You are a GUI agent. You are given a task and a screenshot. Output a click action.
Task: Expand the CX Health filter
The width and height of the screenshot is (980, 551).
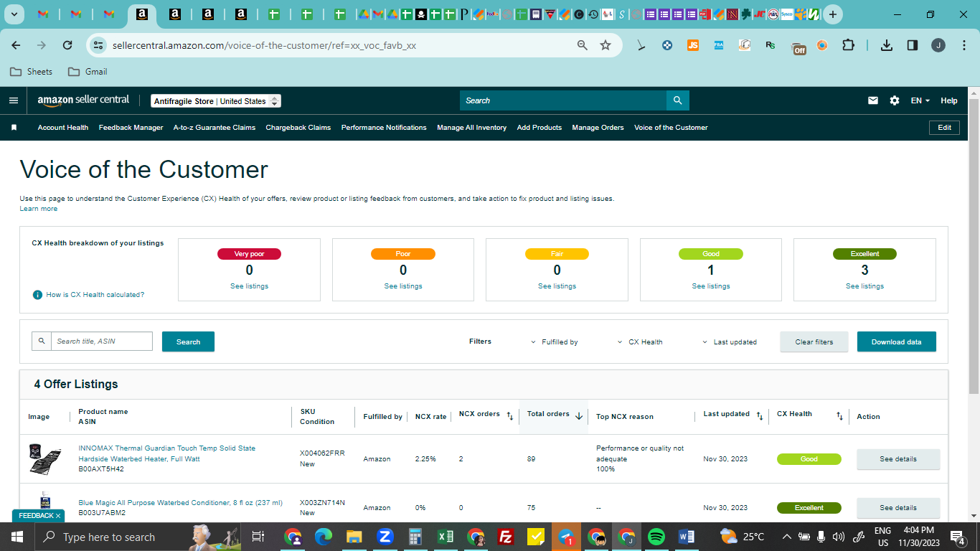click(640, 342)
